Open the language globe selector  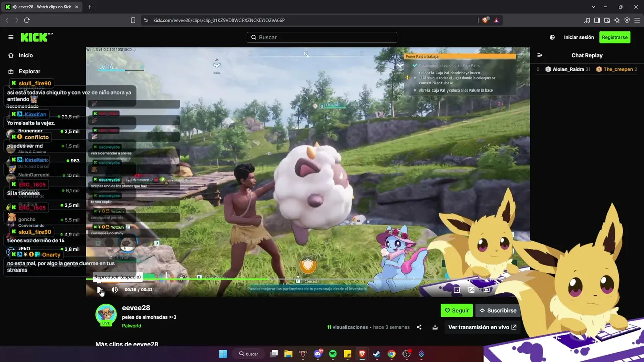(552, 37)
